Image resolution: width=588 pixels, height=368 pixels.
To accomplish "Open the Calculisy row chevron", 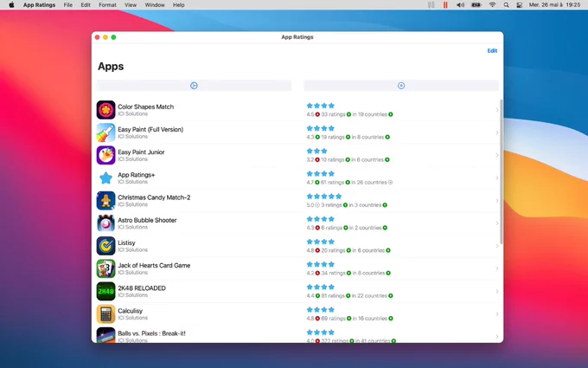I will (x=497, y=314).
